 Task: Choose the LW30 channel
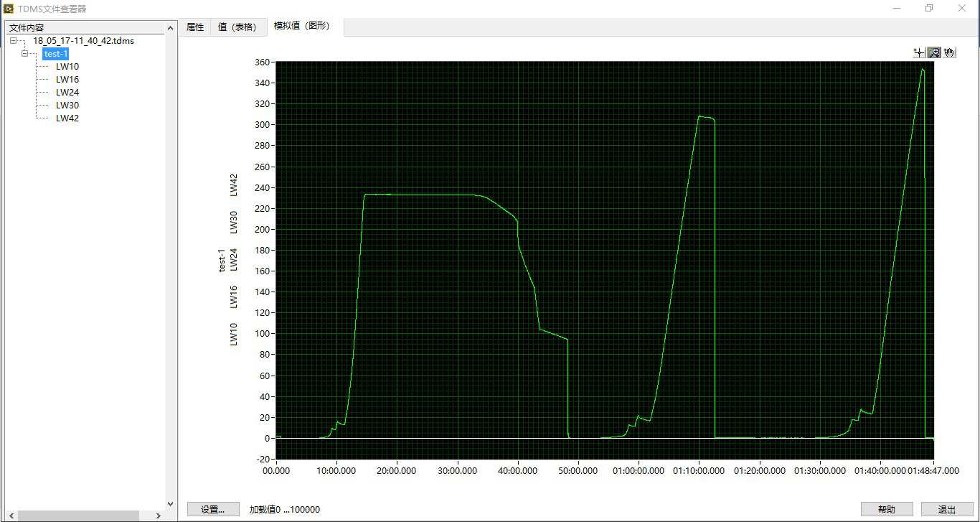[67, 106]
